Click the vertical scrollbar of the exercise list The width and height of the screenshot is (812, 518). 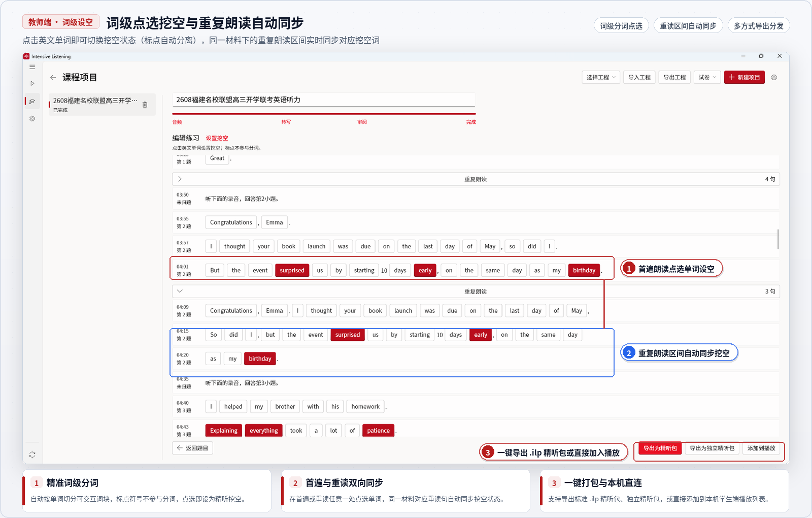778,239
